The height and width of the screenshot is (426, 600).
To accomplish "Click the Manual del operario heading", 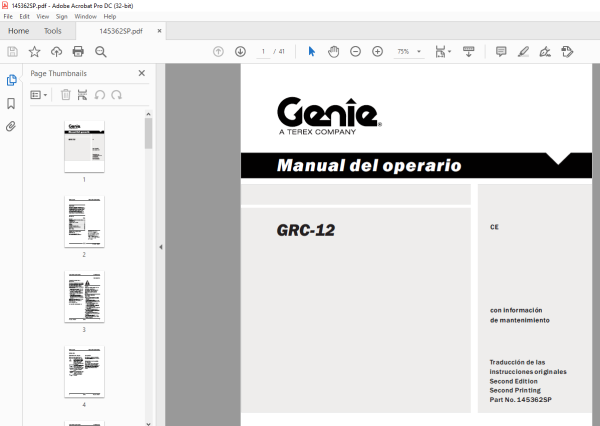I will (x=369, y=165).
